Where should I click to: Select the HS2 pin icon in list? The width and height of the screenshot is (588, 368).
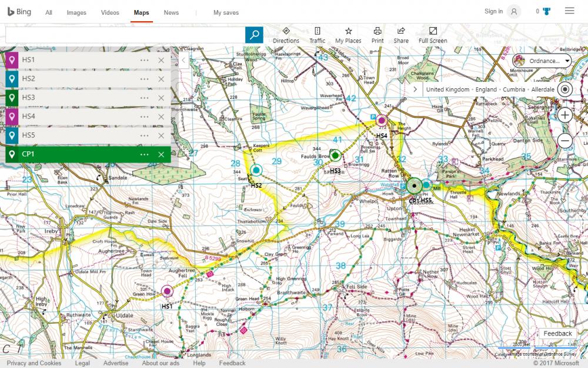(x=12, y=79)
